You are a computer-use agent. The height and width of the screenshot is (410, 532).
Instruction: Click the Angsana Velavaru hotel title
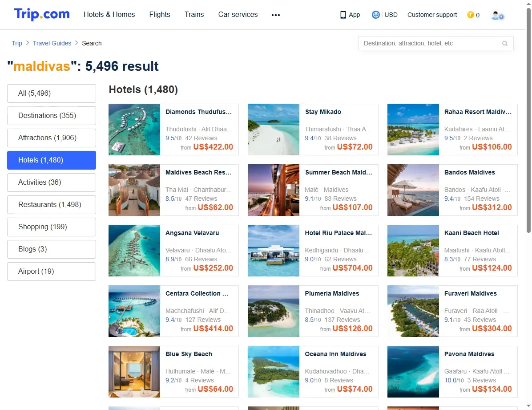(192, 233)
